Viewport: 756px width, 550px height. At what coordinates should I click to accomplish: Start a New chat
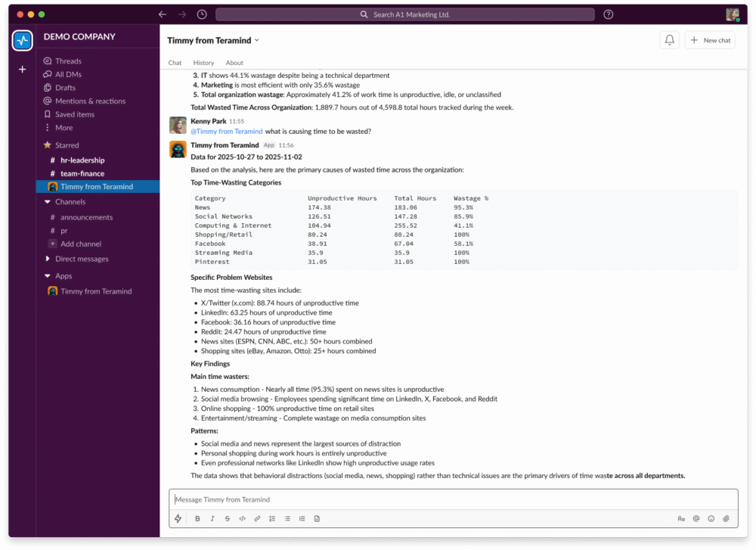click(710, 40)
